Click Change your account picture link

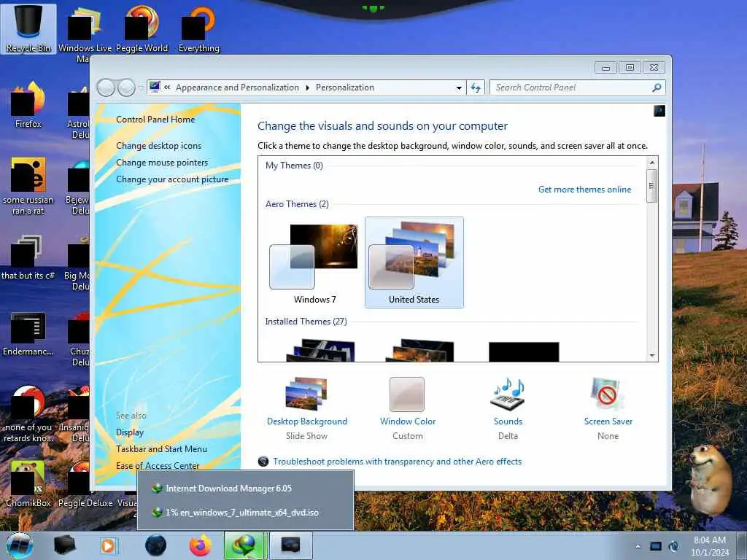tap(172, 179)
